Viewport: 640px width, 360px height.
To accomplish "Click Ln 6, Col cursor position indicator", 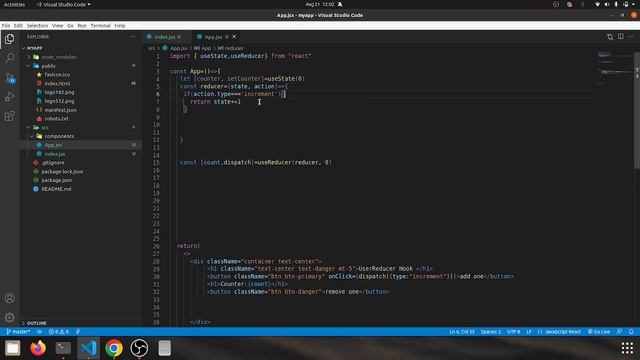I will 462,331.
